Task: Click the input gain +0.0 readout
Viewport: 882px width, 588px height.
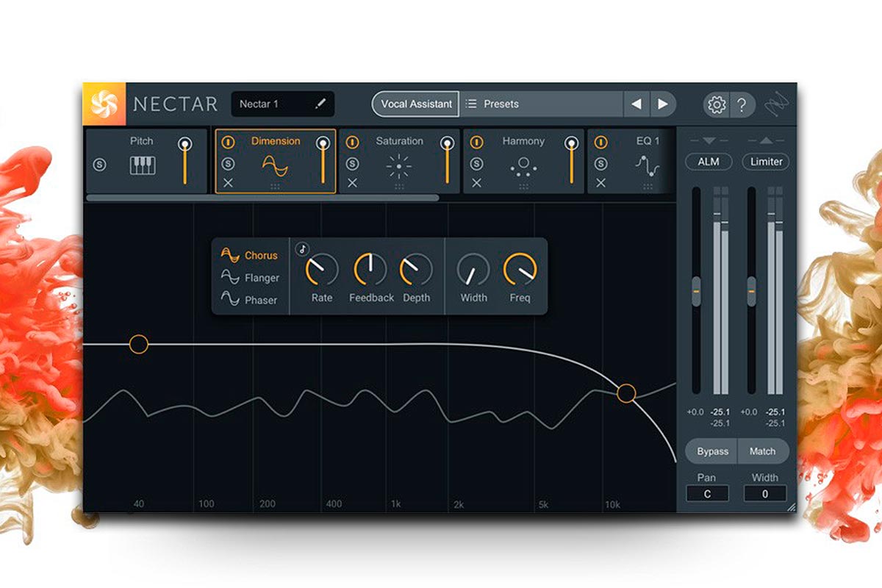Action: (695, 412)
